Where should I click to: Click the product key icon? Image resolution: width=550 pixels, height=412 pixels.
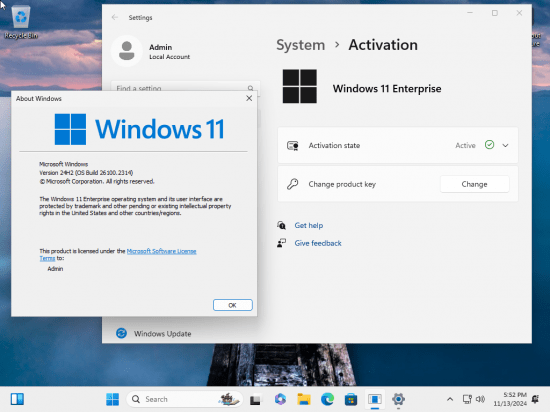(292, 184)
